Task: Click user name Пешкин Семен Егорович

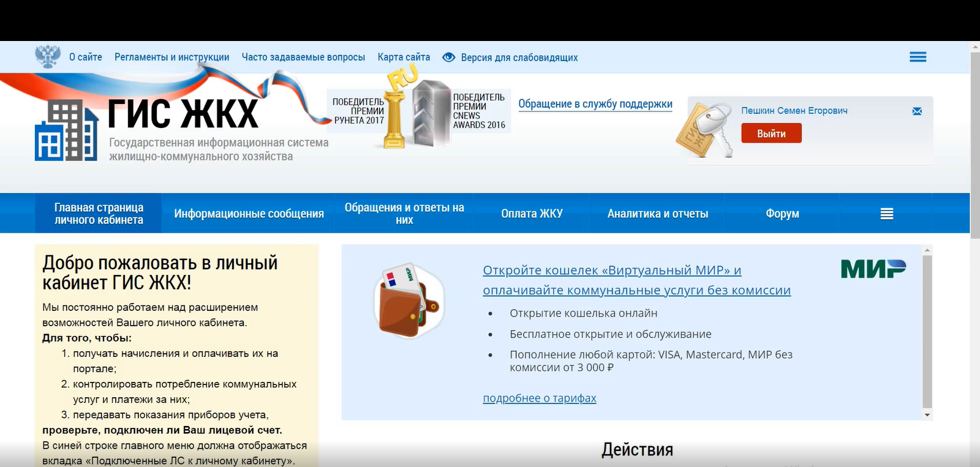Action: click(794, 111)
